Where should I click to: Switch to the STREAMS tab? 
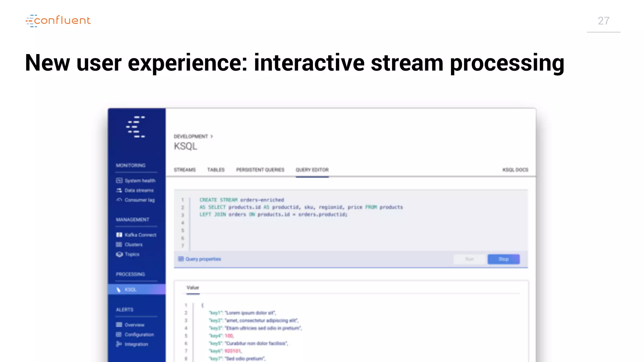point(185,170)
